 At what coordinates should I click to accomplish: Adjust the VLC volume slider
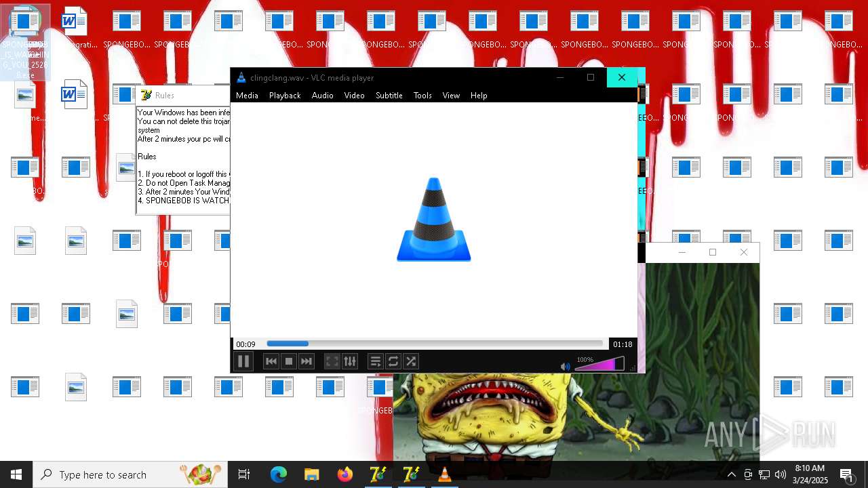click(x=599, y=365)
